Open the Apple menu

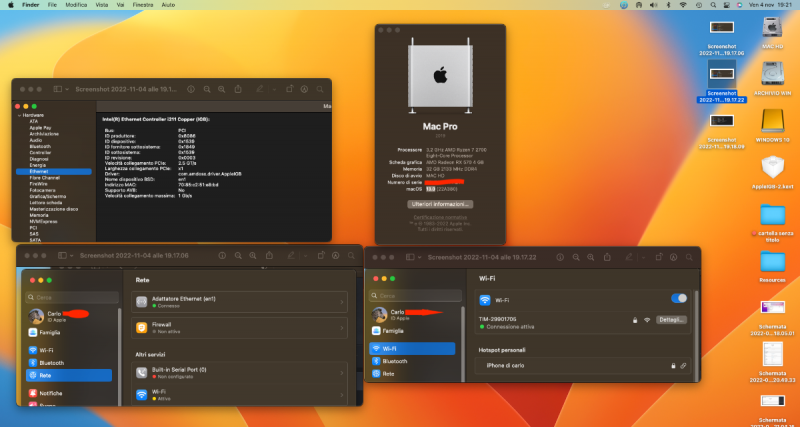(x=11, y=5)
